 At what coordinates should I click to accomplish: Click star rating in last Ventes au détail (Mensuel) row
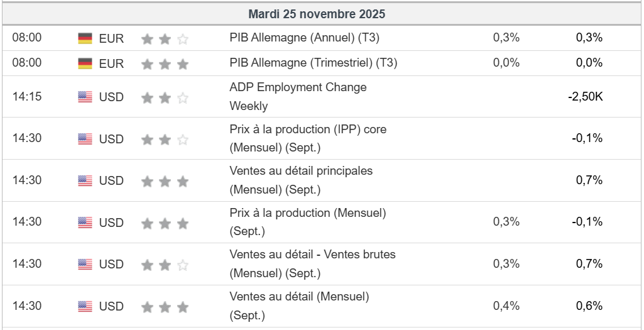point(165,307)
